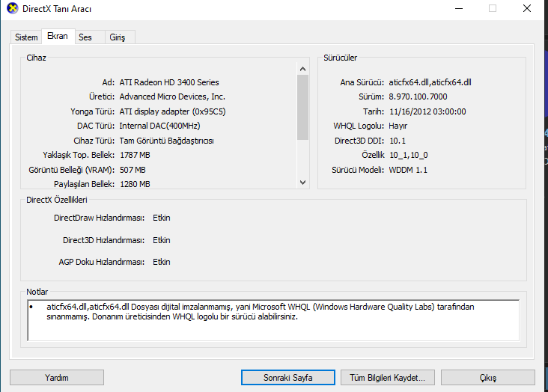Click the DirectX logo icon in the title bar
Screen dimensions: 548x392
click(x=12, y=8)
